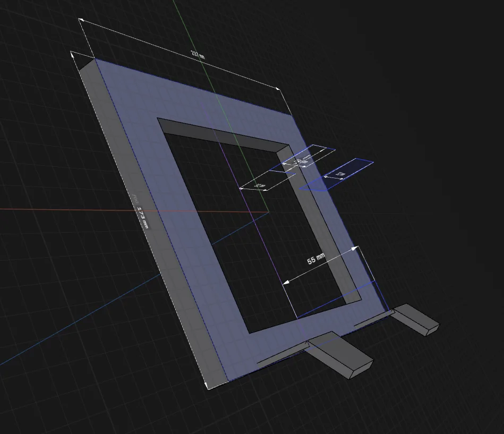Select the arrowhead at 237 mm dimension's left end
The width and height of the screenshot is (504, 434).
click(x=81, y=20)
